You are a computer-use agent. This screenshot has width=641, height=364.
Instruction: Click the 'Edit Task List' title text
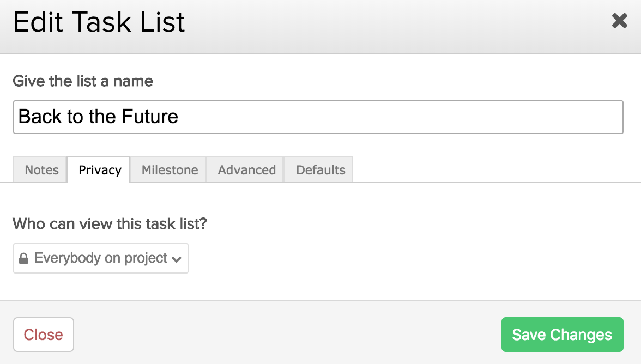pyautogui.click(x=99, y=23)
